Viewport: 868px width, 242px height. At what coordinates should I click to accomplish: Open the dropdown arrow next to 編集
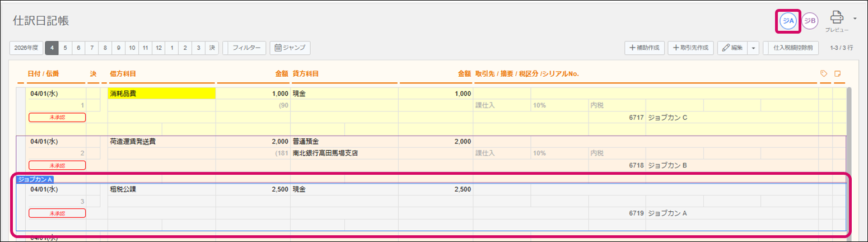pos(753,48)
